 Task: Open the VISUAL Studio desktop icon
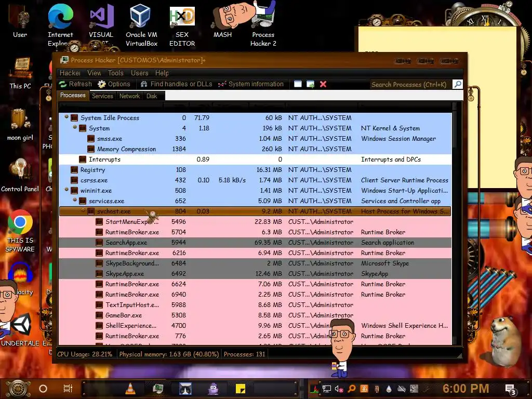(x=101, y=24)
